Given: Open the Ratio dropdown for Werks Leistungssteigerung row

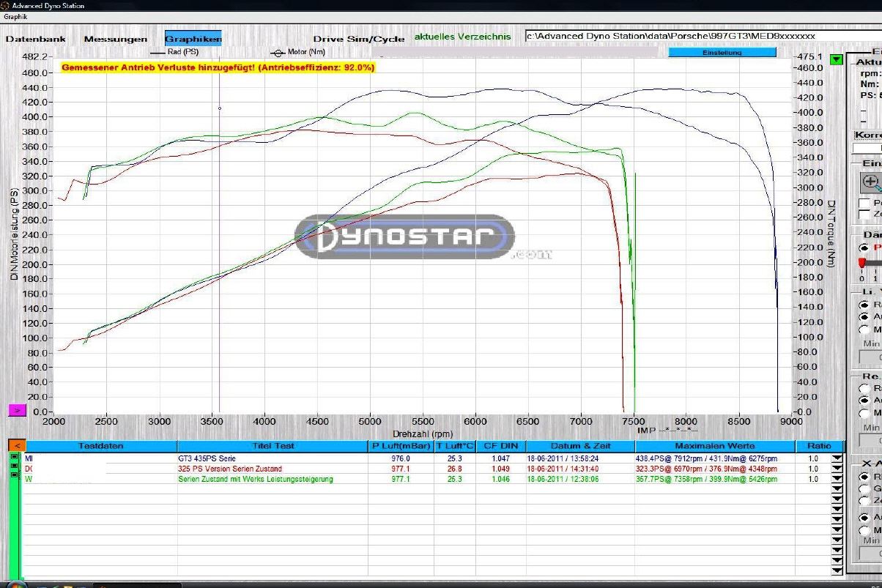Looking at the screenshot, I should (837, 479).
